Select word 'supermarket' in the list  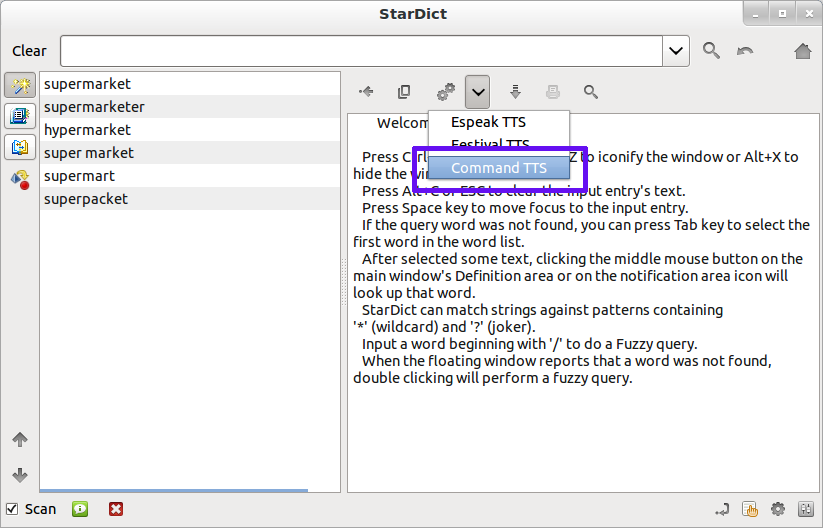189,84
